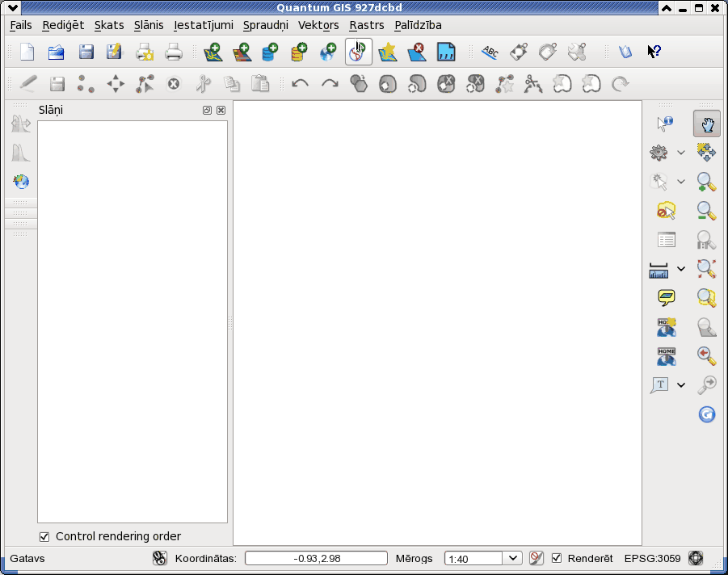Remove layer icon with red cross
The height and width of the screenshot is (575, 728).
tap(417, 52)
